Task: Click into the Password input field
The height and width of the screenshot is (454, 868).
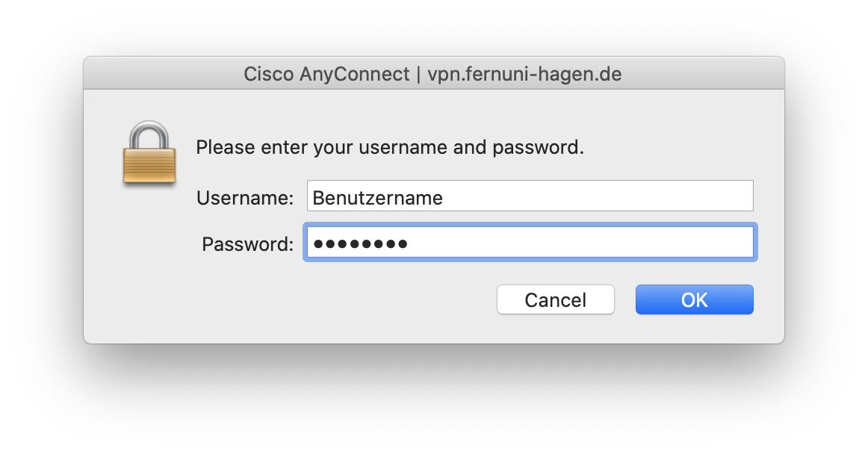Action: click(x=530, y=243)
